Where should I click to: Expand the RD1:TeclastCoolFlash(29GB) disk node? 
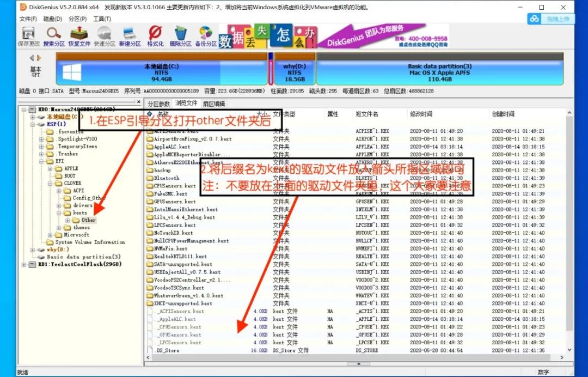24,264
